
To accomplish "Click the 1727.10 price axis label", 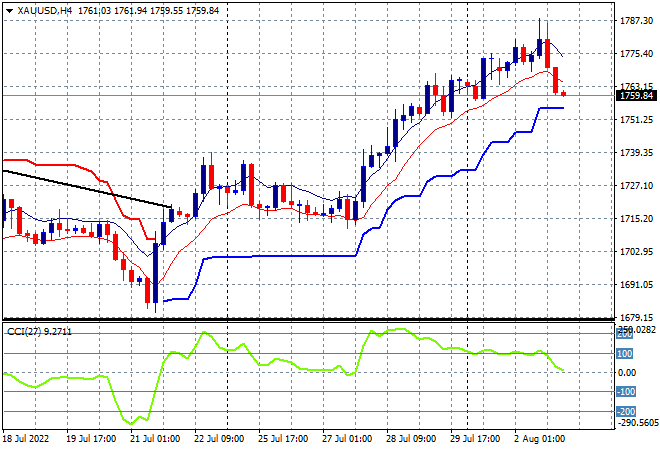I will point(636,186).
